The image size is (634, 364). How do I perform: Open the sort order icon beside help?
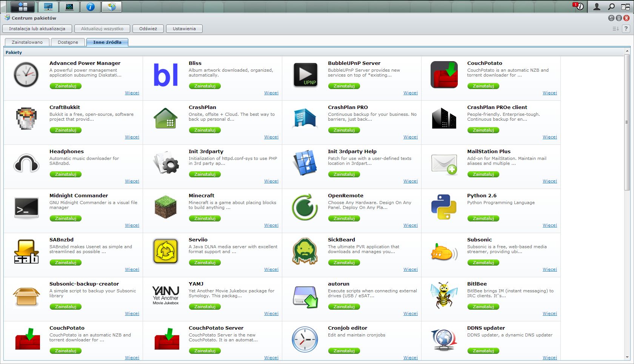[x=616, y=29]
